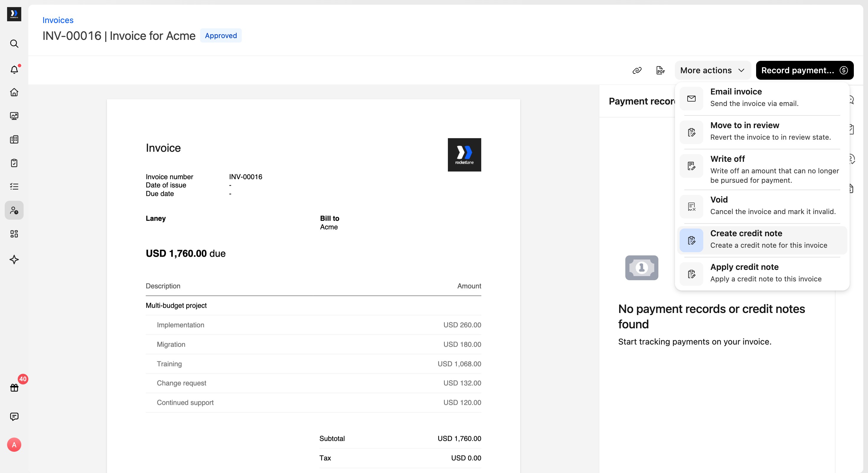Click the USD 180.00 amount

(462, 344)
